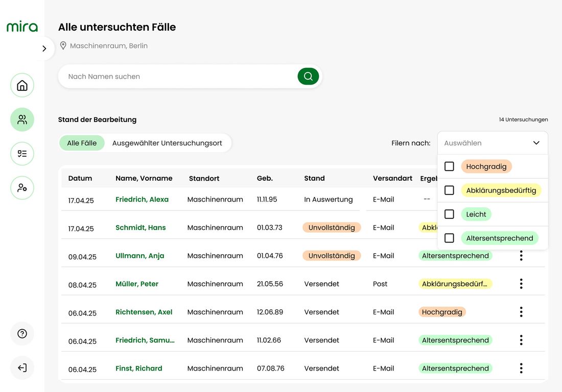Open patient Richtensen, Axel
Screen dimensions: 562x392
click(144, 312)
